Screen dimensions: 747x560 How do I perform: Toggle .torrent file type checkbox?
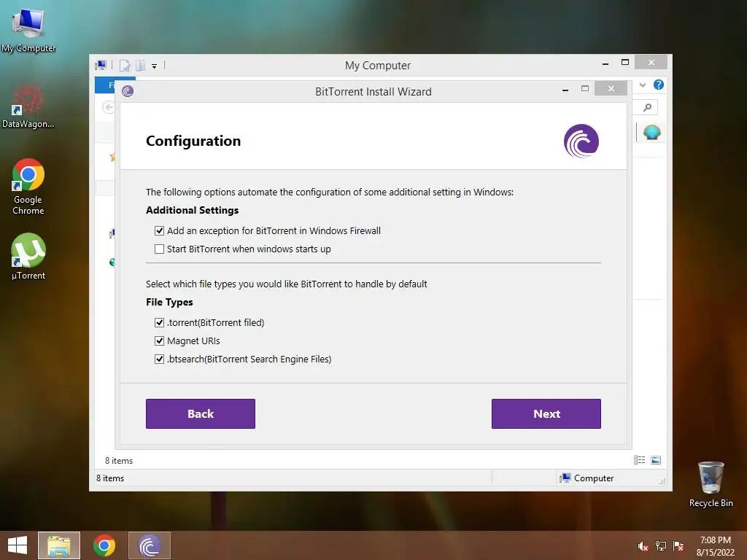159,323
